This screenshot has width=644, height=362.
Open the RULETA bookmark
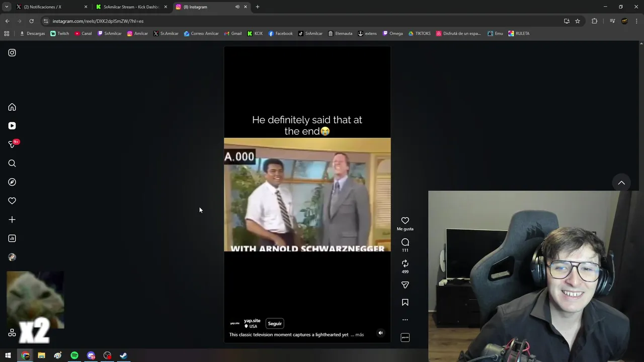[519, 34]
